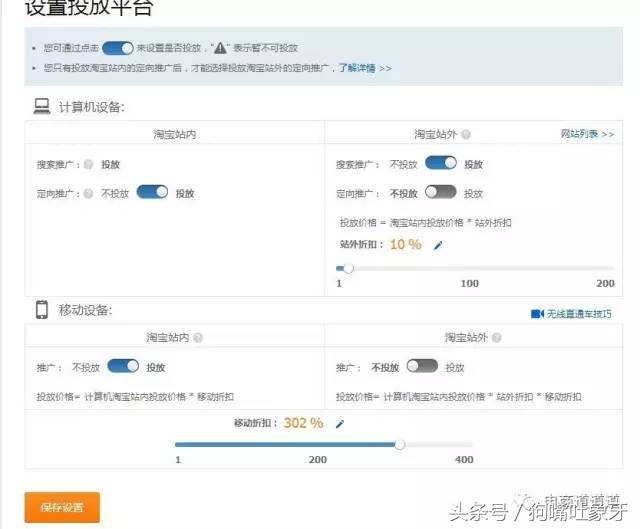
Task: Click the 保存设置 button
Action: (x=62, y=507)
